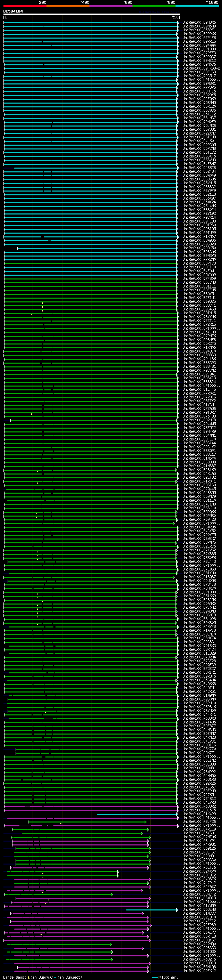Select hit label UniRef100_A4RVF8
The height and width of the screenshot is (980, 222).
pos(199,626)
